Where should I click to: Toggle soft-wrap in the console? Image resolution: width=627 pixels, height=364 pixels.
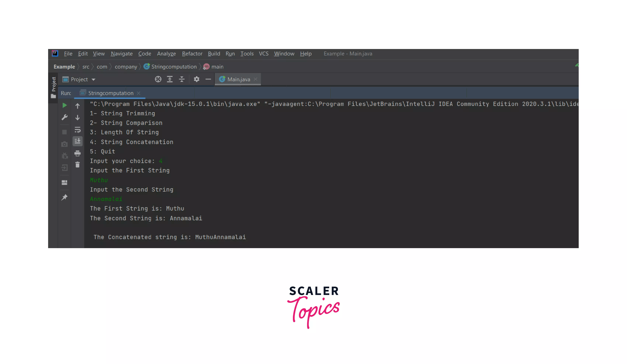(77, 129)
